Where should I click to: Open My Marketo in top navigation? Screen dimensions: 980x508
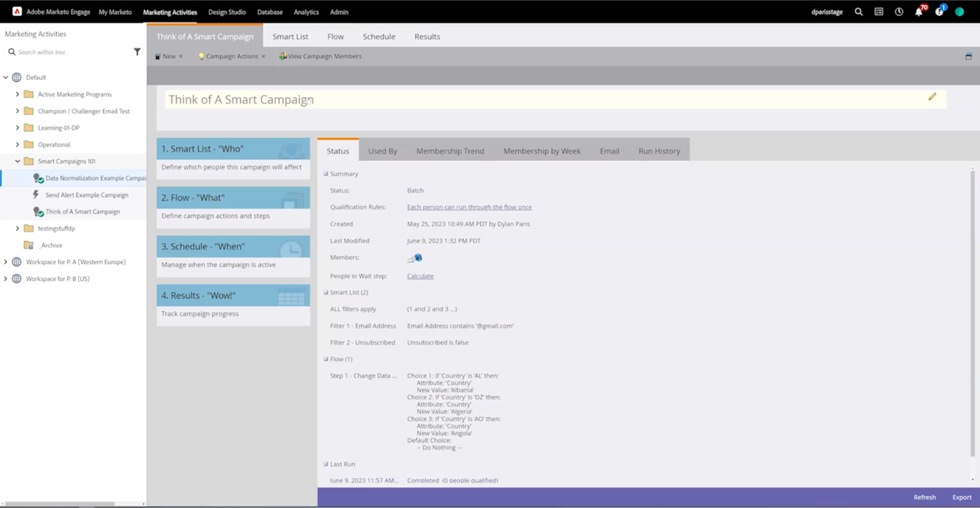pyautogui.click(x=115, y=12)
